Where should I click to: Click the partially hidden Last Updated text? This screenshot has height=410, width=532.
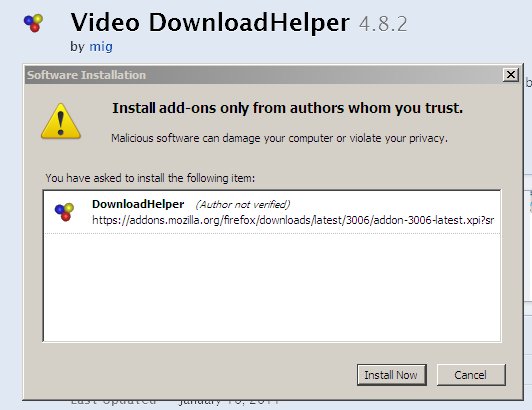(175, 402)
